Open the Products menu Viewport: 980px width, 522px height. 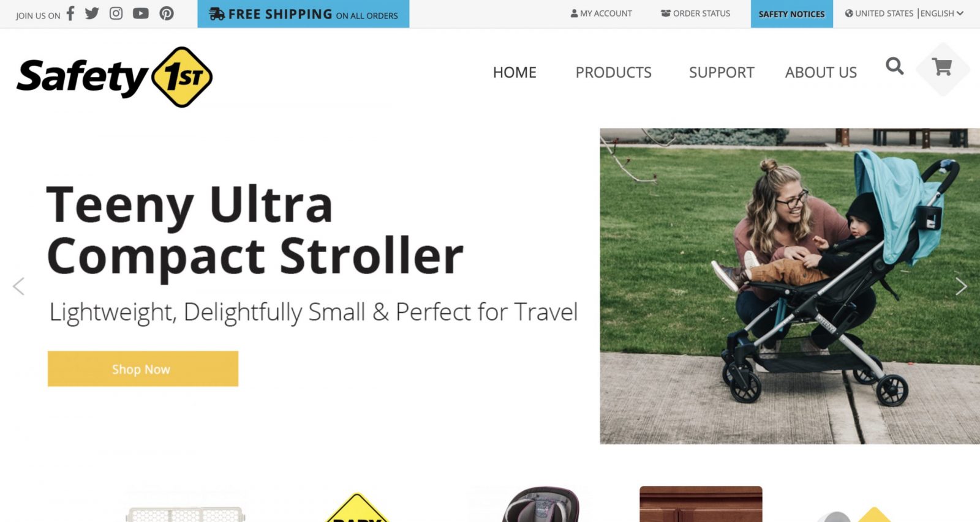pyautogui.click(x=613, y=72)
